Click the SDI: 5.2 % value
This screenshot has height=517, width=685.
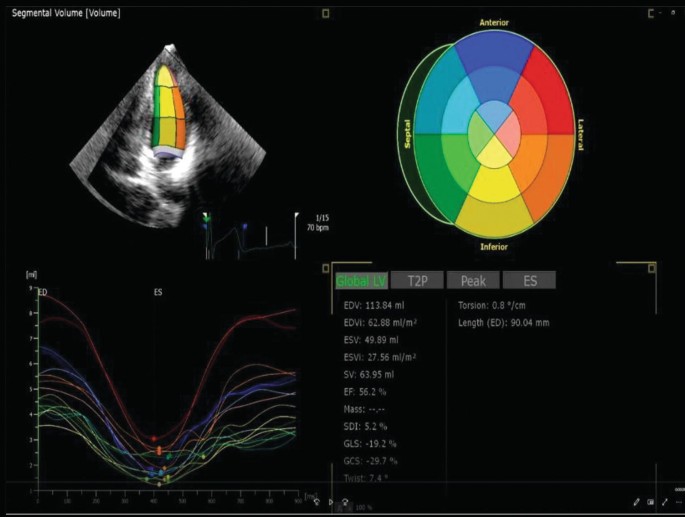(x=365, y=427)
